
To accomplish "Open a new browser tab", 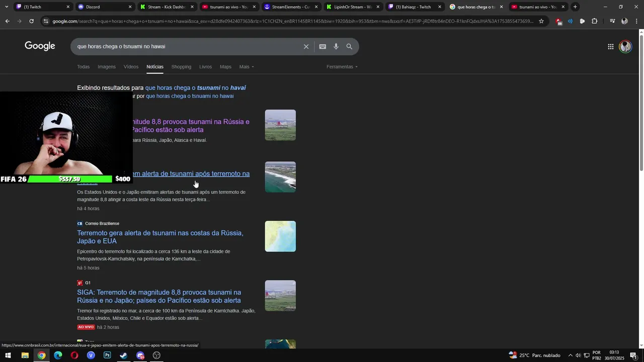I will pyautogui.click(x=575, y=7).
